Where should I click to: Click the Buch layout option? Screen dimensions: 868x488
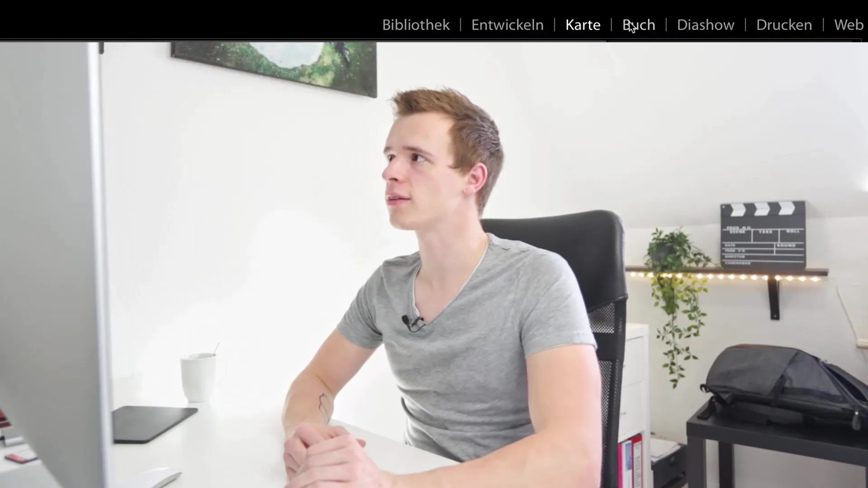(x=638, y=24)
